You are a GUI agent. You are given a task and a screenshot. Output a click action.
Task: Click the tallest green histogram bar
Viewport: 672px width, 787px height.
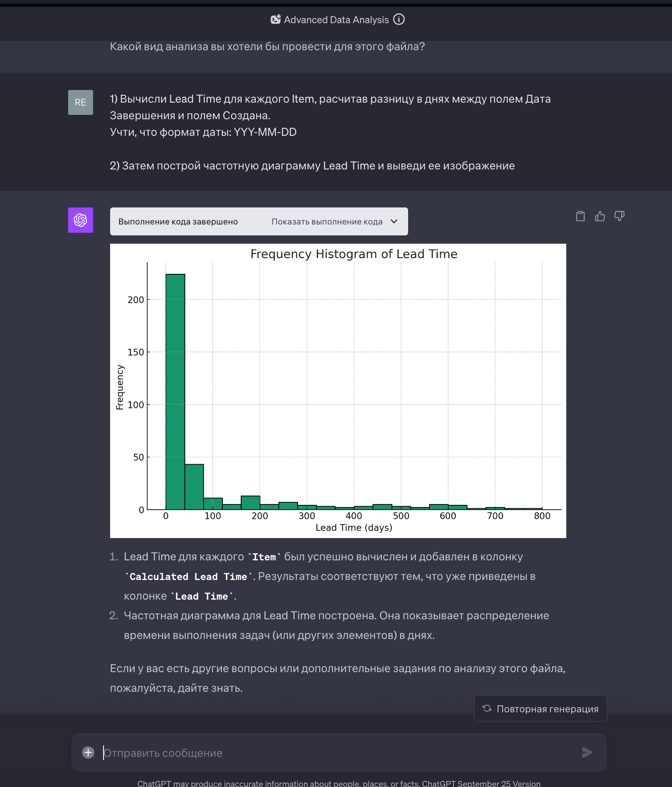pos(175,391)
